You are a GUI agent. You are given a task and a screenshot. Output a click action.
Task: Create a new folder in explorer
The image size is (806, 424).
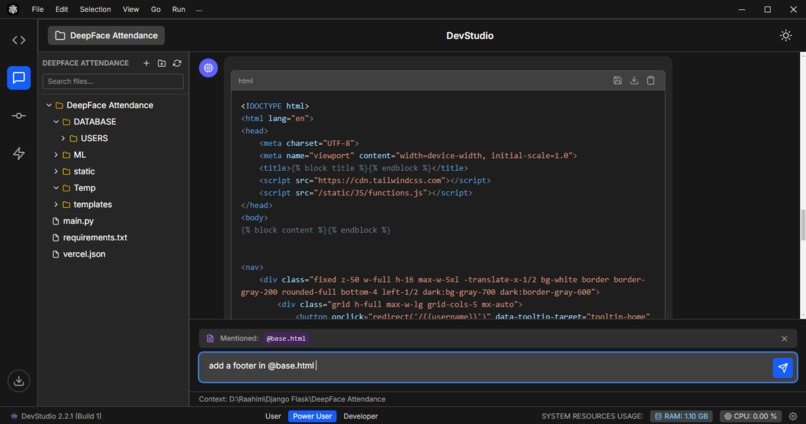point(162,63)
